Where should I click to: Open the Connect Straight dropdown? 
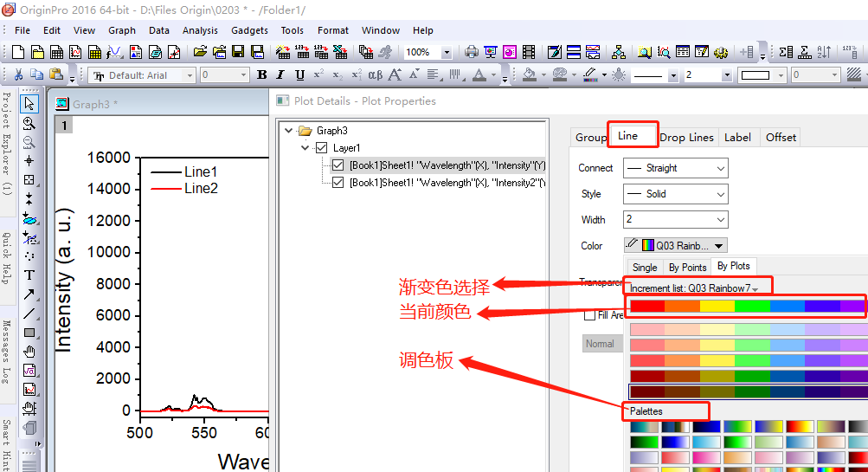[675, 168]
